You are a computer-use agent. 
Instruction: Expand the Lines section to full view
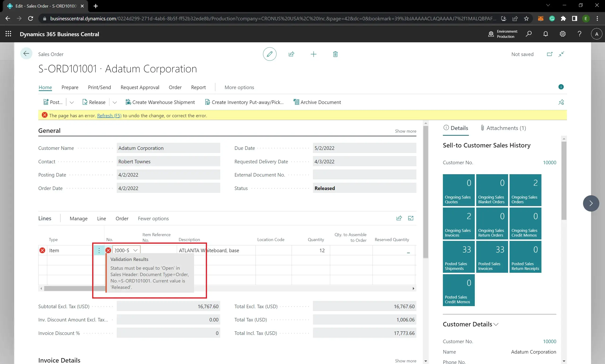tap(411, 218)
